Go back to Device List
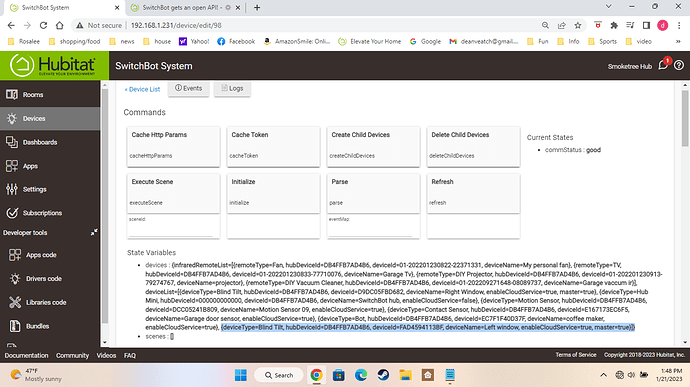The width and height of the screenshot is (690, 387). [142, 89]
